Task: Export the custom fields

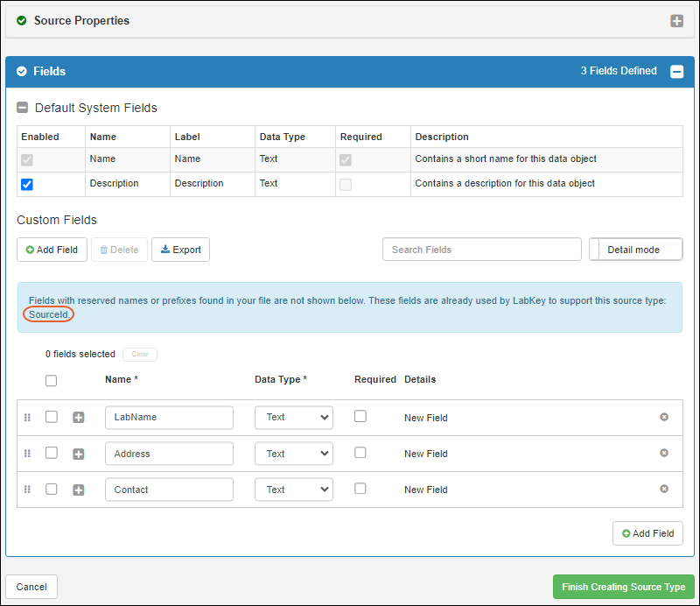Action: 180,250
